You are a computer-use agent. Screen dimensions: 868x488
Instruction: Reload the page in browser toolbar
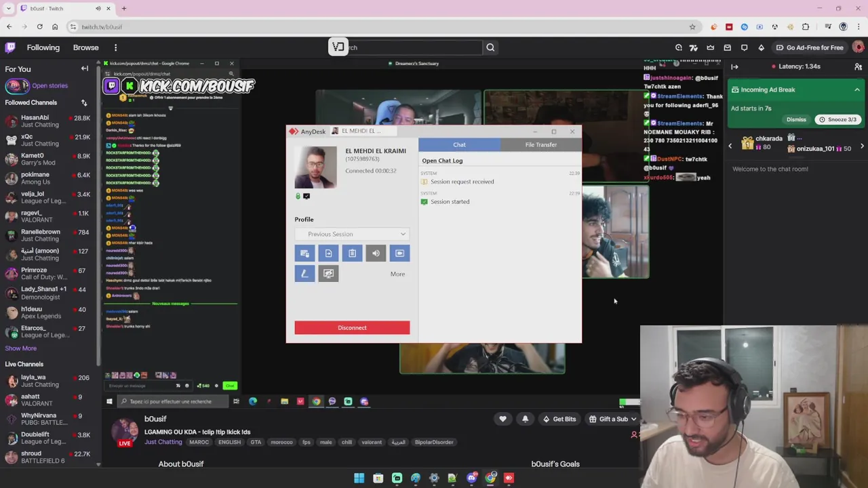pos(39,27)
